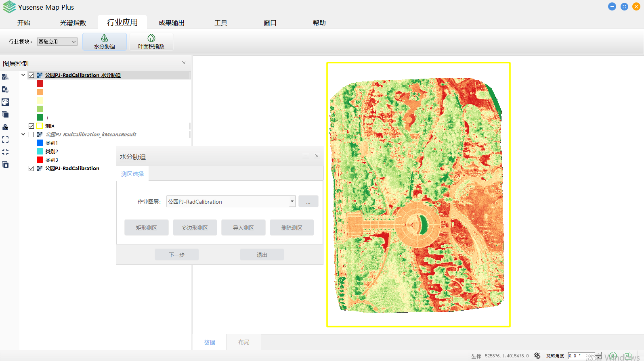Click the delete layer trash icon
The height and width of the screenshot is (361, 644).
[5, 165]
